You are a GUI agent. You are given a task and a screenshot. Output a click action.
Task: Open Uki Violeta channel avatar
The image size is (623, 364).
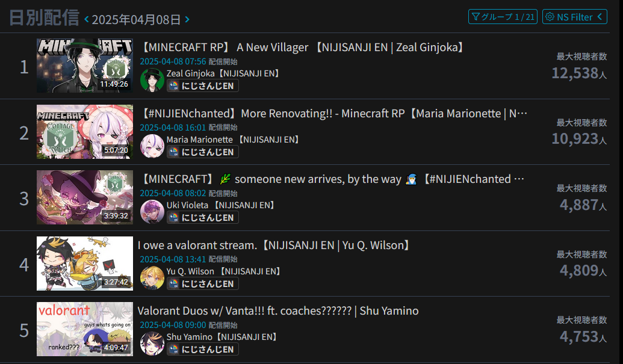152,212
